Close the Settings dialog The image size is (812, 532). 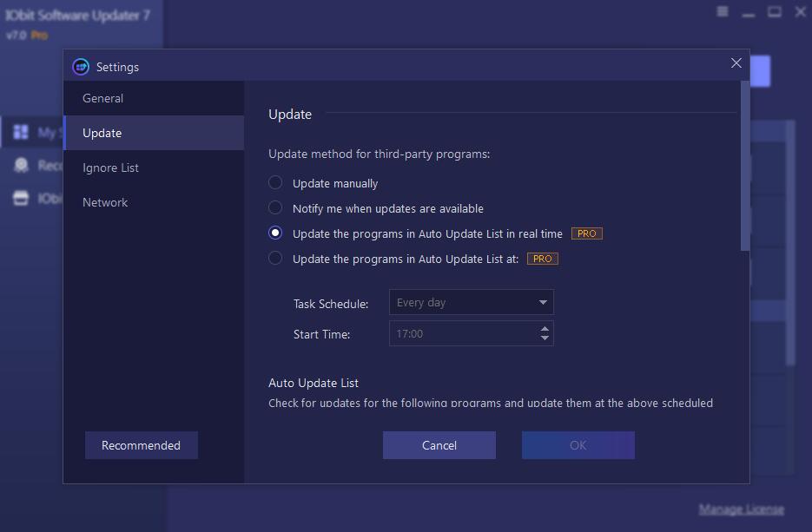736,63
